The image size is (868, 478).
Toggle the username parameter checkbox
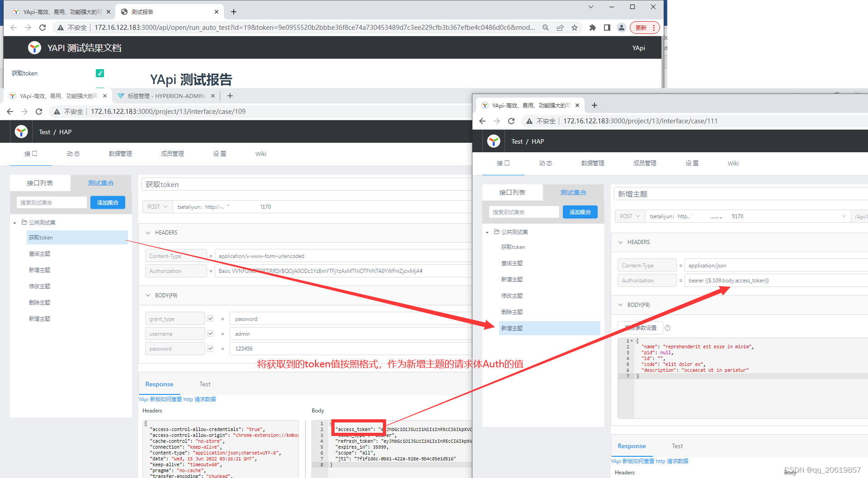(210, 333)
